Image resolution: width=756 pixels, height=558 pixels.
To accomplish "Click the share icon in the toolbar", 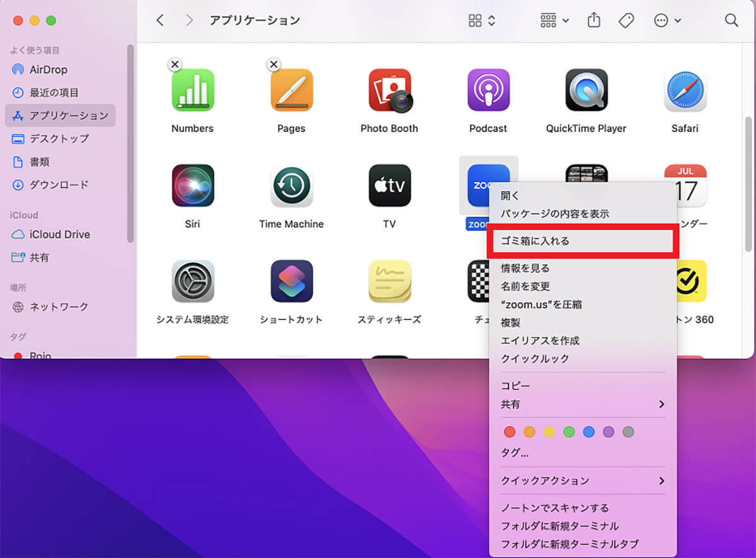I will pyautogui.click(x=593, y=20).
